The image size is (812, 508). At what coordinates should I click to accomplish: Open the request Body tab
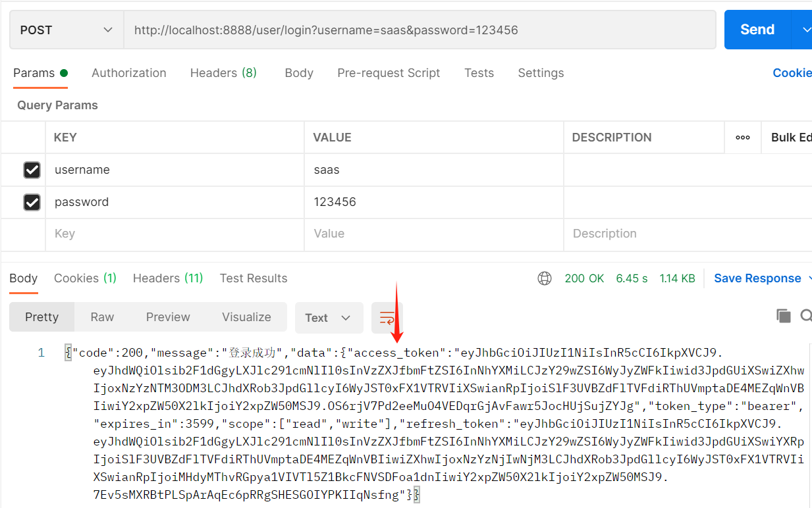(299, 73)
